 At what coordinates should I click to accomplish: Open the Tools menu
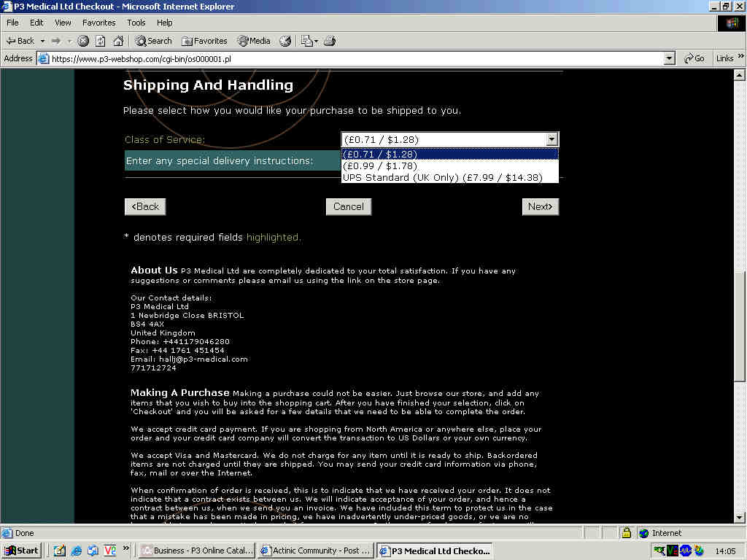[x=136, y=23]
